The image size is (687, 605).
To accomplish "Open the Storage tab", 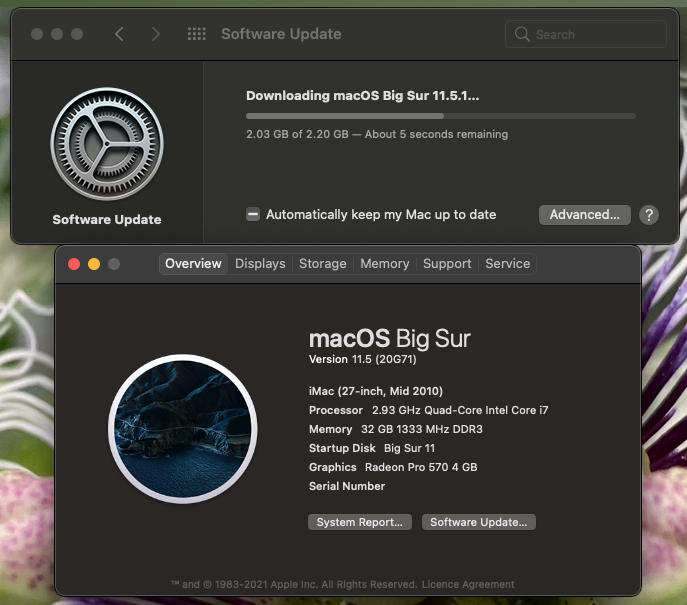I will (323, 264).
